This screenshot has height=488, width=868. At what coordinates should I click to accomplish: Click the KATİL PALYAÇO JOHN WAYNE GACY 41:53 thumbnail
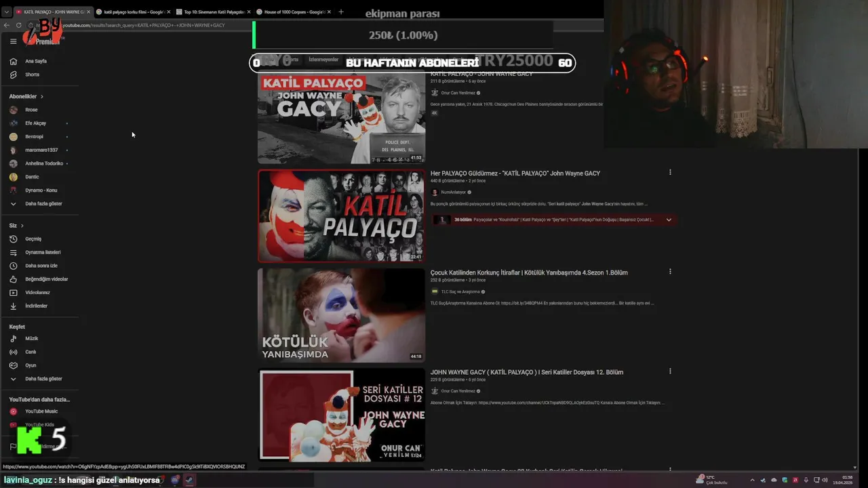pyautogui.click(x=341, y=117)
